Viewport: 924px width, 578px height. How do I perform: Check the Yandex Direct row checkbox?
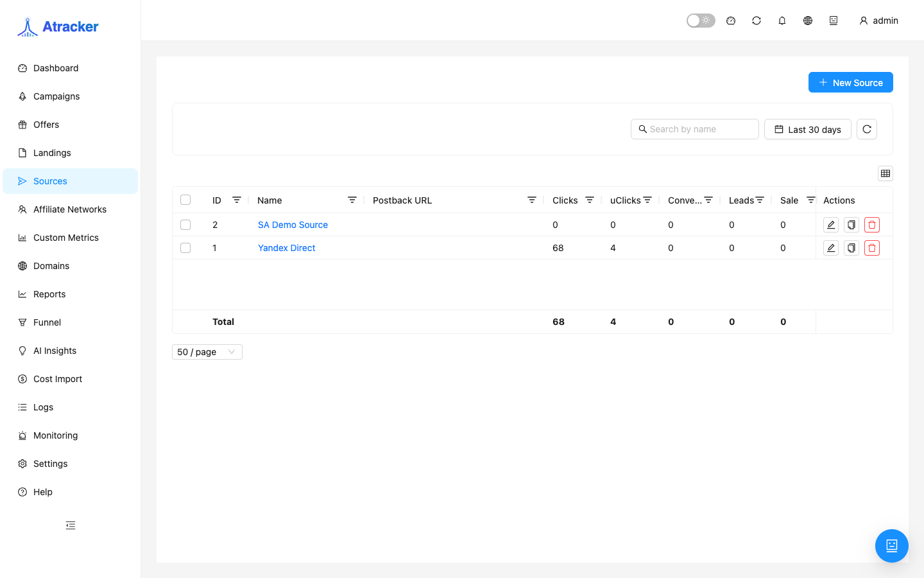coord(185,248)
